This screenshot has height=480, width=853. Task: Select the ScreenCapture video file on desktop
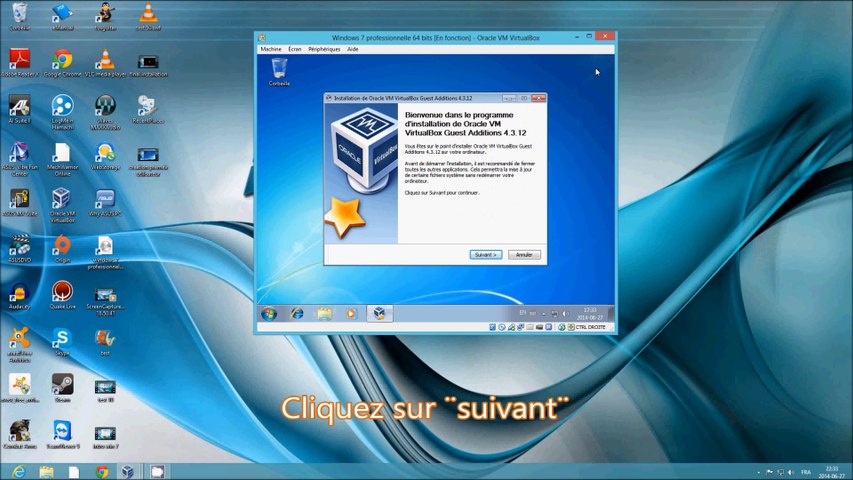[105, 299]
